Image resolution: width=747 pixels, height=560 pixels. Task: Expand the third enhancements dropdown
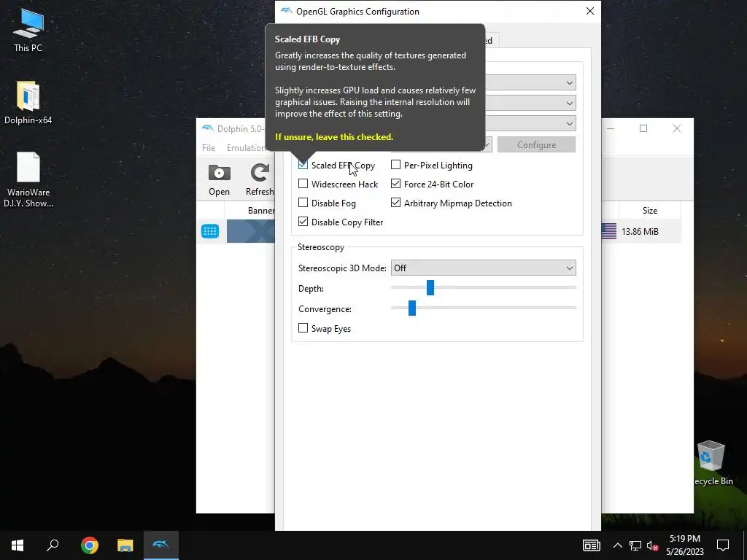coord(569,124)
